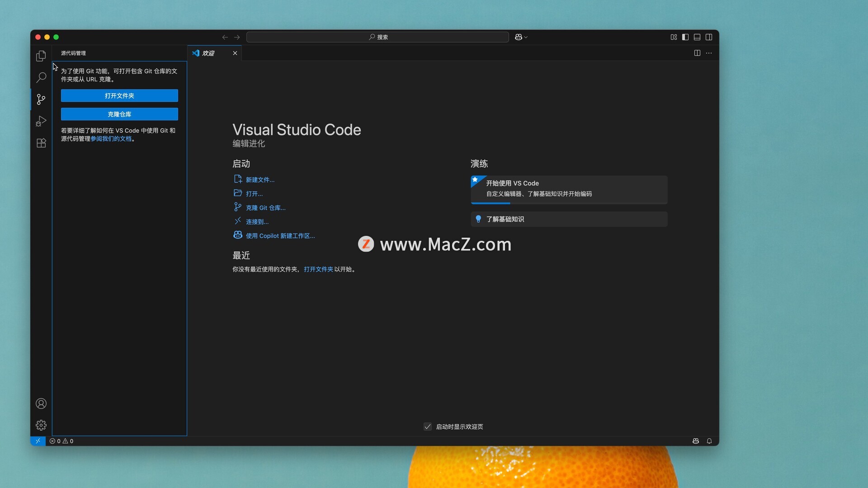Open the Copilot chat icon in title bar
Image resolution: width=868 pixels, height=488 pixels.
point(519,37)
